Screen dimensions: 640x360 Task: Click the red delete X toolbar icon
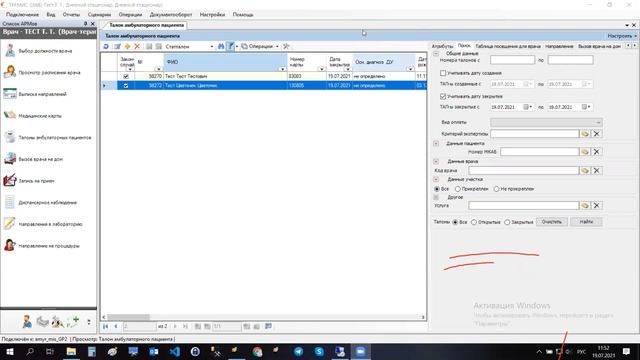[137, 47]
